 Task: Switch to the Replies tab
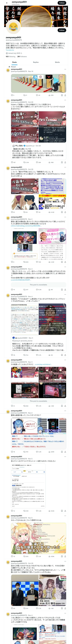36,62
